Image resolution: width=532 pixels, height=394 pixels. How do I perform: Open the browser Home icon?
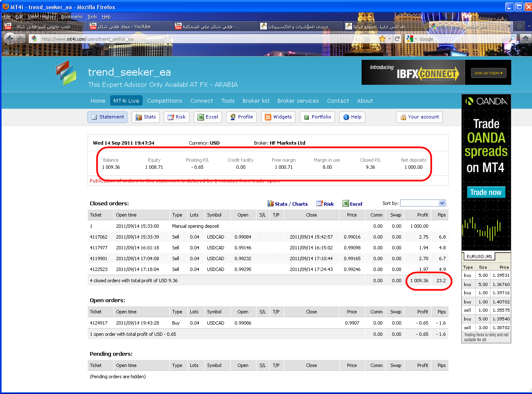coord(525,39)
